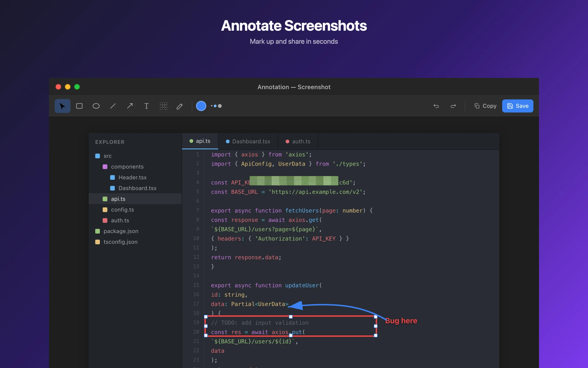The image size is (588, 368).
Task: Save the annotated screenshot
Action: coord(518,106)
